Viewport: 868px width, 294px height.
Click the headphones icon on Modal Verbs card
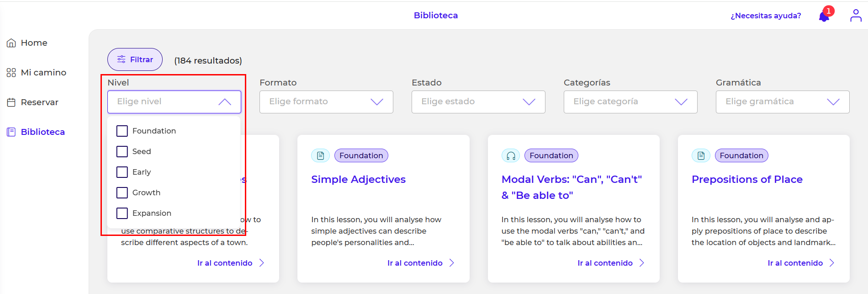[511, 156]
